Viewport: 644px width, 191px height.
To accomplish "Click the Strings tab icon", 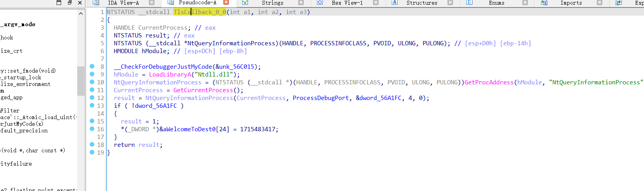I will [245, 3].
